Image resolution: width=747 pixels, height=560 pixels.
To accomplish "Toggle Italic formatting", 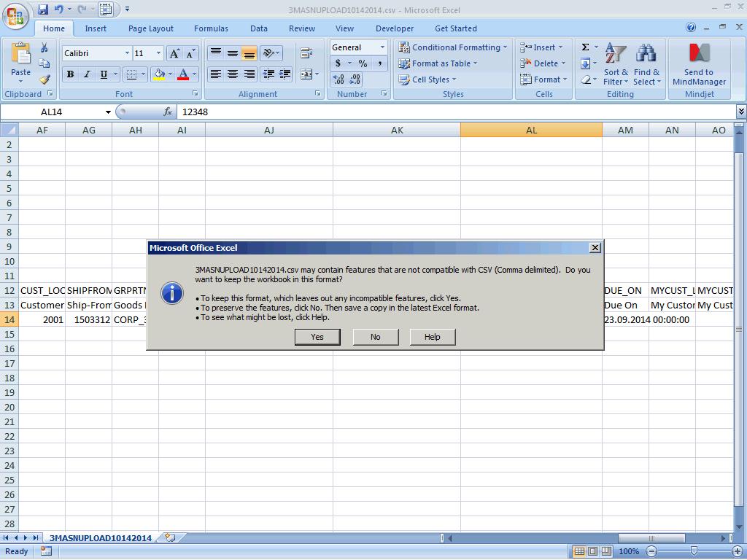I will [x=87, y=74].
